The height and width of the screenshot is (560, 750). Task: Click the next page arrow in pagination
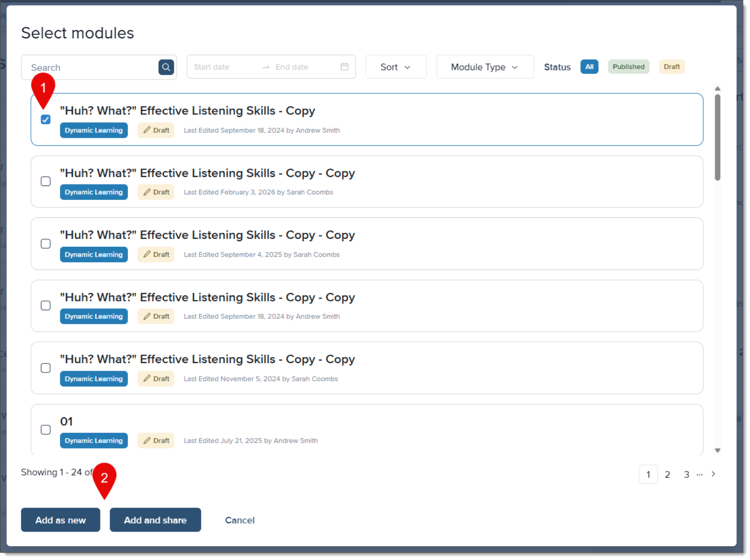[713, 474]
